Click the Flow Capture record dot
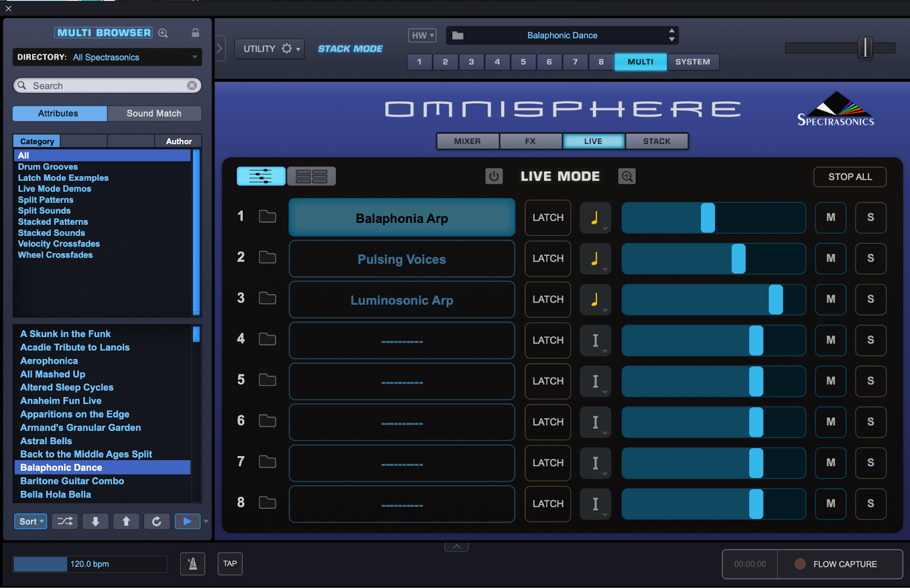The height and width of the screenshot is (588, 910). [800, 564]
